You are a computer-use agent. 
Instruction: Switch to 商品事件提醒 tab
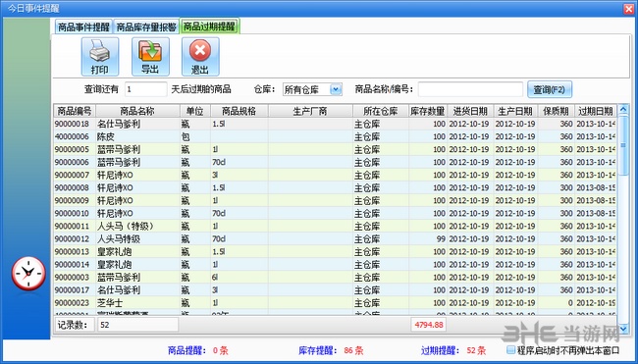pos(83,27)
